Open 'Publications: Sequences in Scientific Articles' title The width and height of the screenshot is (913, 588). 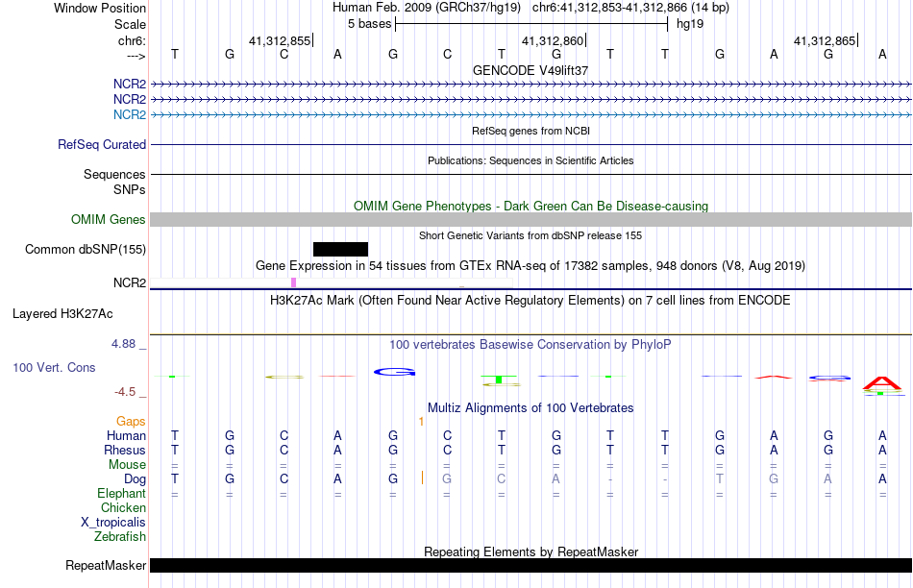(x=531, y=160)
